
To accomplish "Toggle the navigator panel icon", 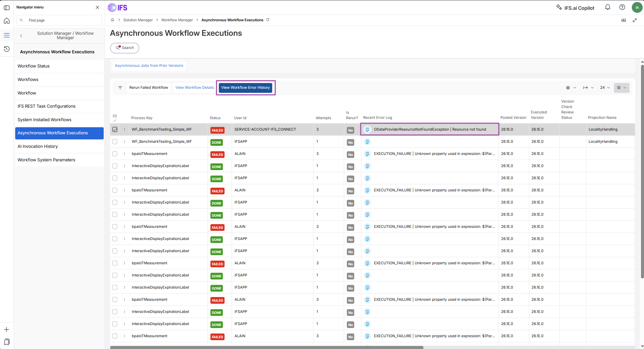I will pos(6,7).
